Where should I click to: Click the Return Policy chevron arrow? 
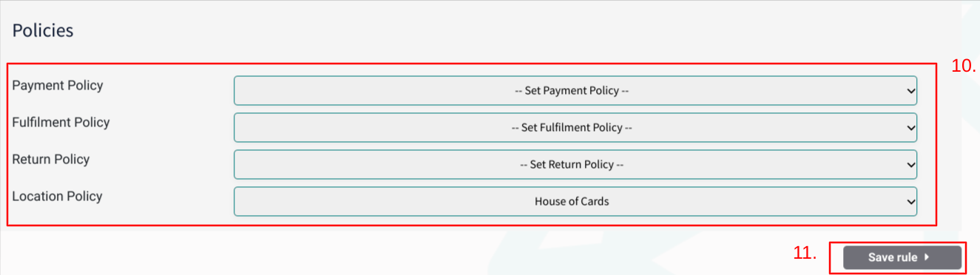(x=910, y=165)
